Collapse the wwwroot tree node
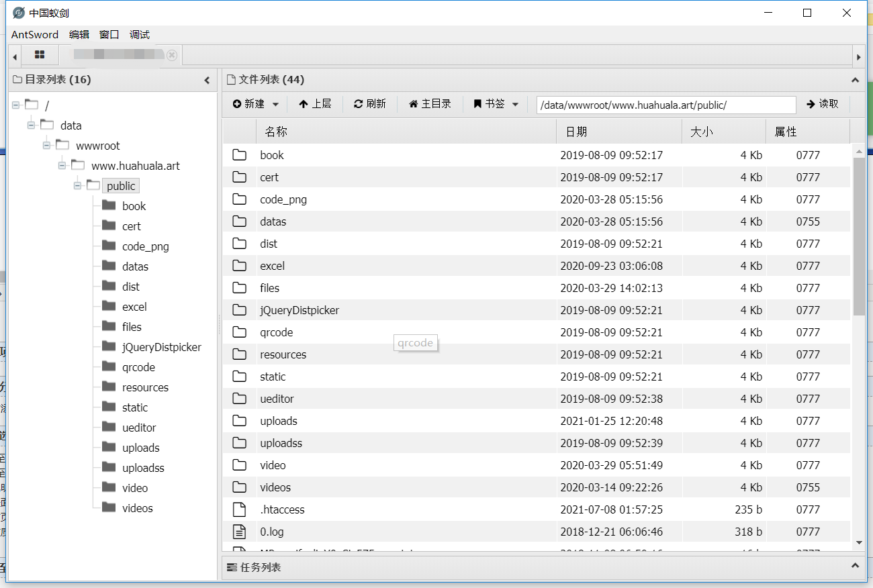This screenshot has height=588, width=873. coord(46,145)
